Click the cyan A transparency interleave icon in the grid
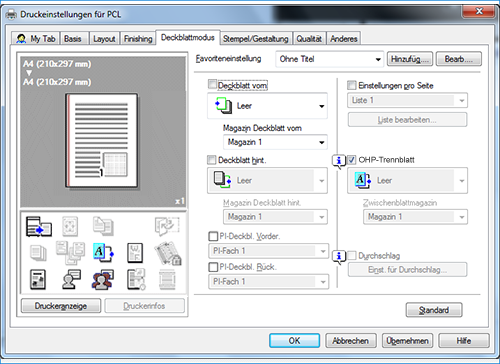The image size is (500, 364). tap(103, 253)
